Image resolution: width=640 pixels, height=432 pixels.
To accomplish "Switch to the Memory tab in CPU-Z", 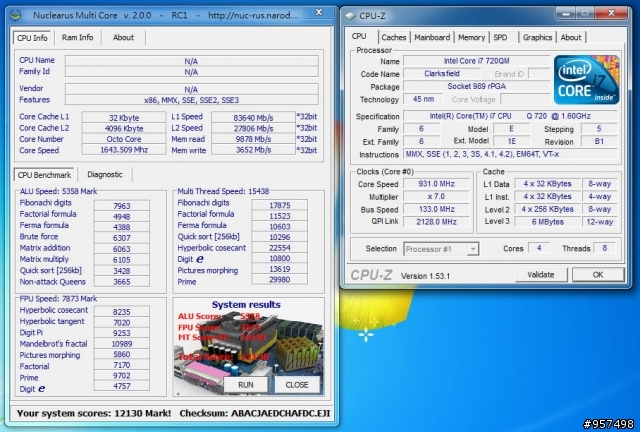I will (x=471, y=37).
